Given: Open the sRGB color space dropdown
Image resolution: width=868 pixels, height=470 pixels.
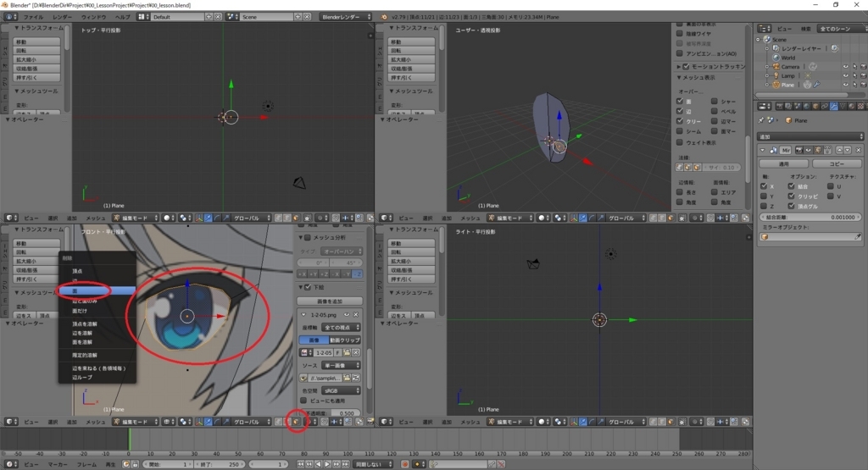Looking at the screenshot, I should 341,390.
